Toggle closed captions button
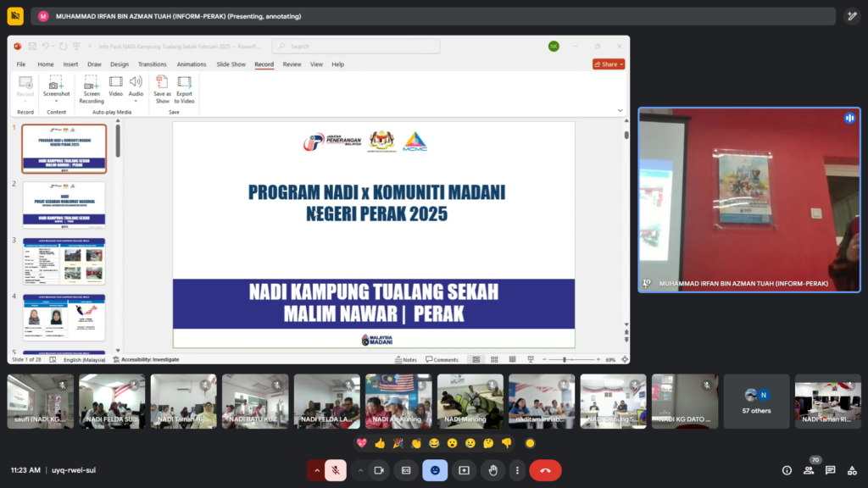This screenshot has width=868, height=488. coord(406,470)
